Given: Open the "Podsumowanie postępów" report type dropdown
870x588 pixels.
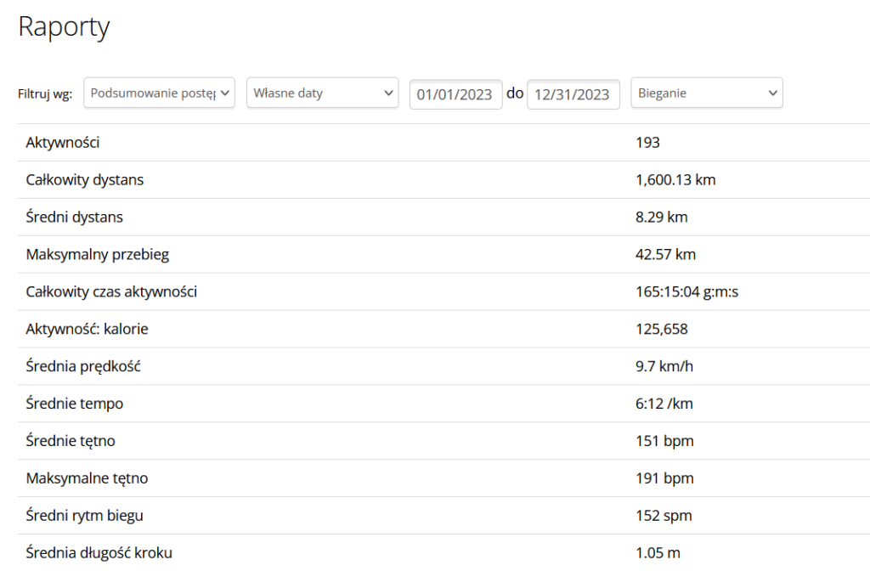Looking at the screenshot, I should (160, 93).
